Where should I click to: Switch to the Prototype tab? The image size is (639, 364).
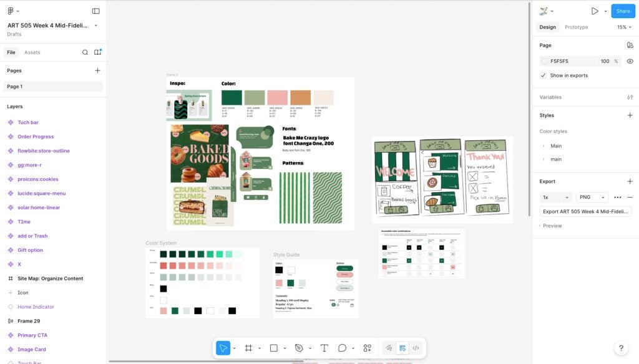click(x=575, y=27)
